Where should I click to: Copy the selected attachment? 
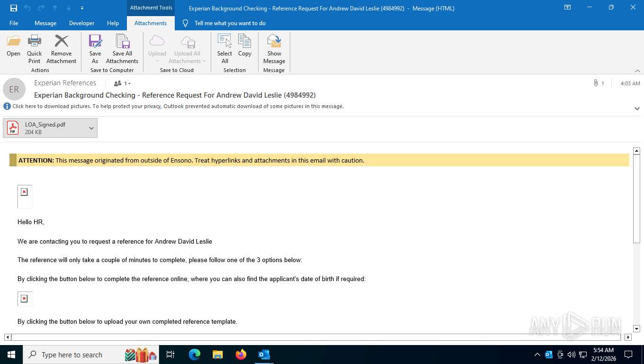tap(245, 46)
